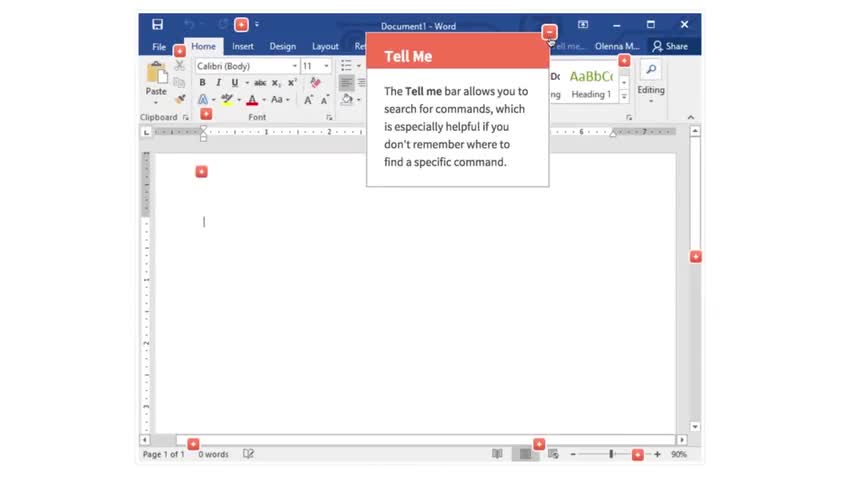The width and height of the screenshot is (848, 480).
Task: Click the zoom slider handle
Action: (611, 454)
